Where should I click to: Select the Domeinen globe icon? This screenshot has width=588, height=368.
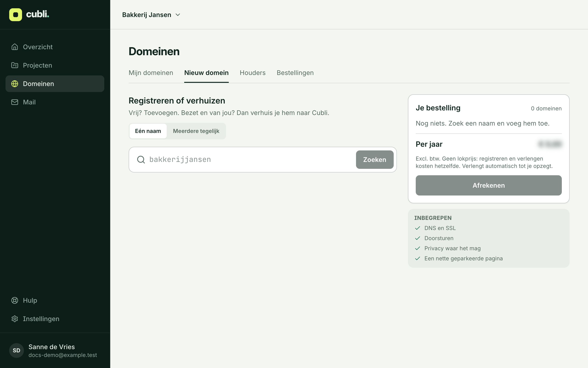click(14, 84)
